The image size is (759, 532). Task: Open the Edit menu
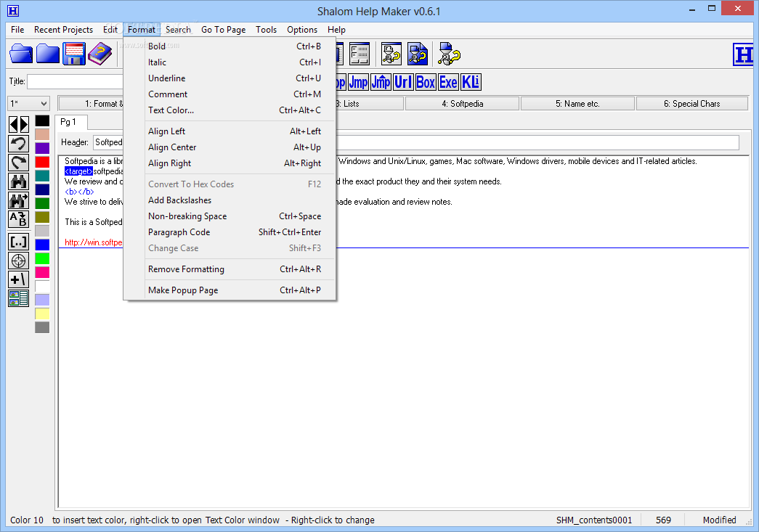click(110, 30)
